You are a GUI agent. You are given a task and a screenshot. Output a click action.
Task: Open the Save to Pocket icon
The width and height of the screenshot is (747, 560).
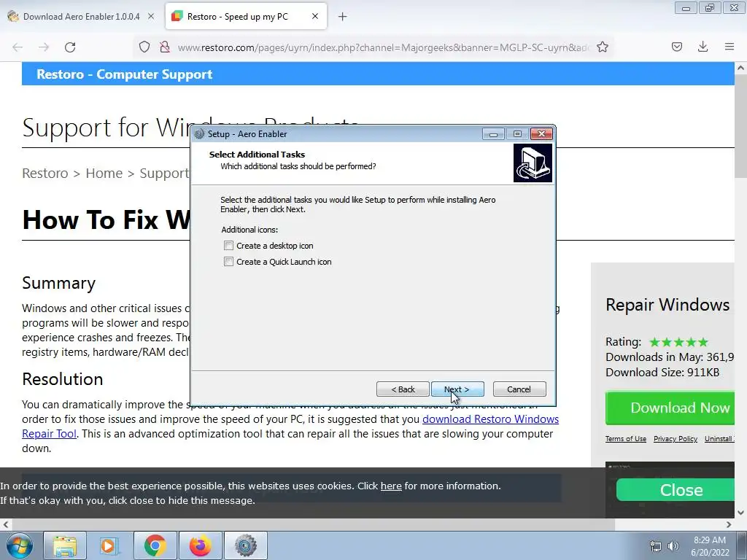pos(677,47)
